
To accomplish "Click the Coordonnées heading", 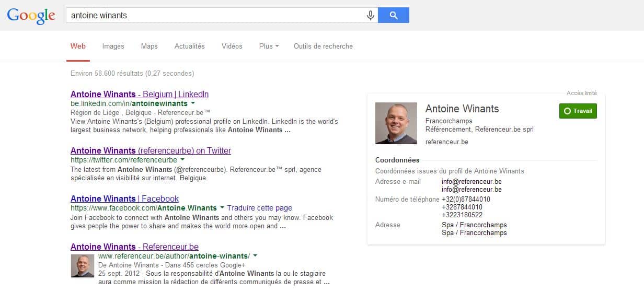I will click(x=397, y=160).
